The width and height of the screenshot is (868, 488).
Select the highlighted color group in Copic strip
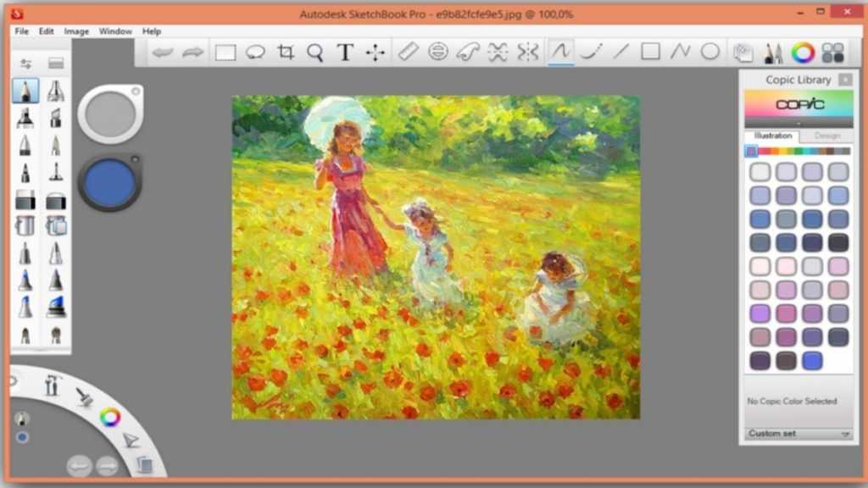(x=751, y=151)
